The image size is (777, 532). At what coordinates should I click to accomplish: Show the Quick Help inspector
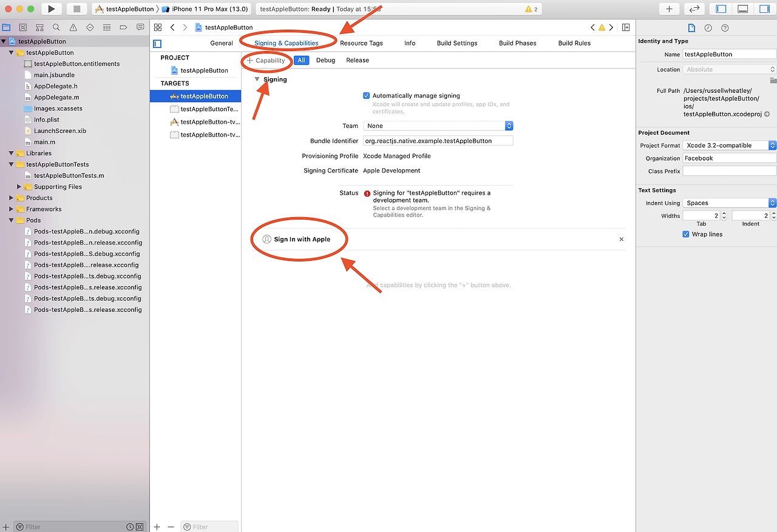[x=725, y=28]
